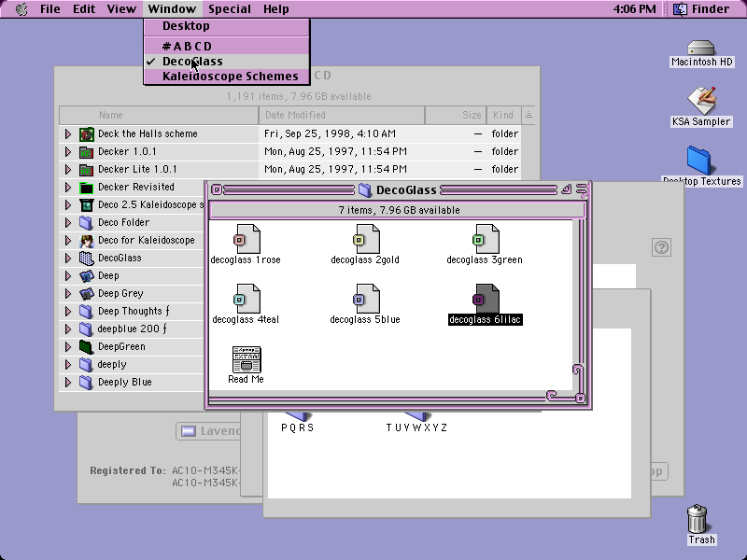Select the T U V W X Y Z folder label
The height and width of the screenshot is (560, 747).
pos(416,427)
